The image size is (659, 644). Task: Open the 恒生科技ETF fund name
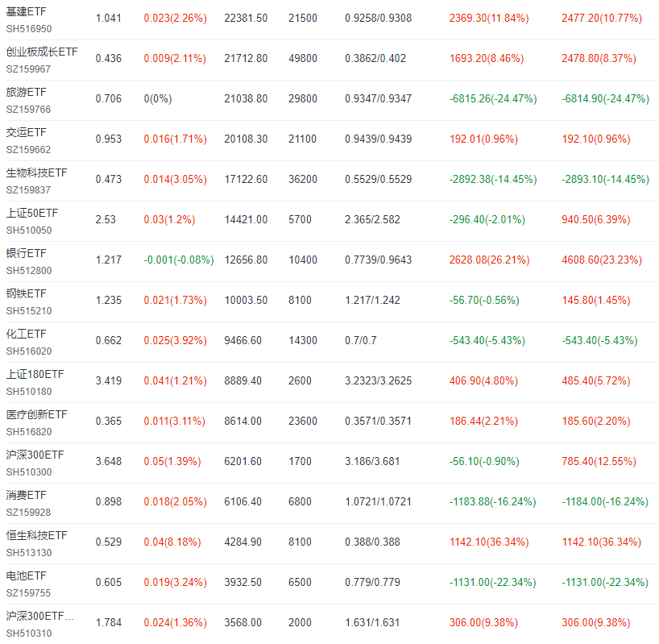click(x=36, y=535)
